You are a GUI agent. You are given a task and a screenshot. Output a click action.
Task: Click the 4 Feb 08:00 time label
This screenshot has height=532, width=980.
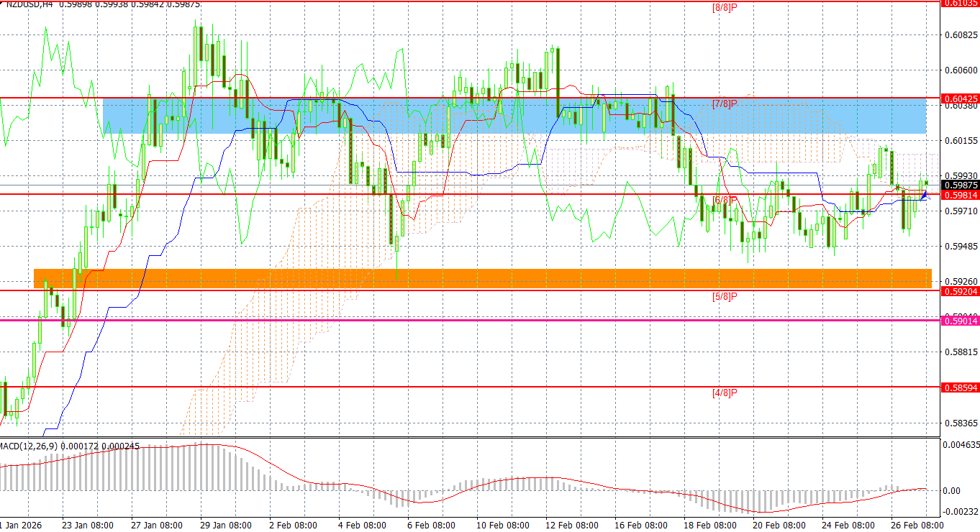click(361, 526)
